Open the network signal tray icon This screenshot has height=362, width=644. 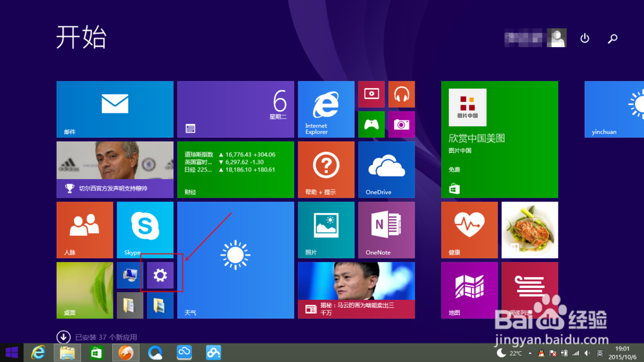(576, 354)
